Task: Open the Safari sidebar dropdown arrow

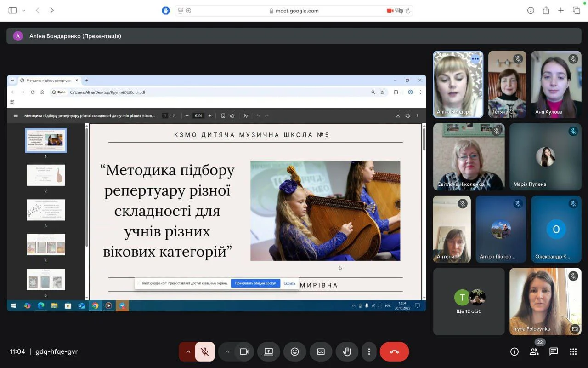Action: tap(24, 11)
